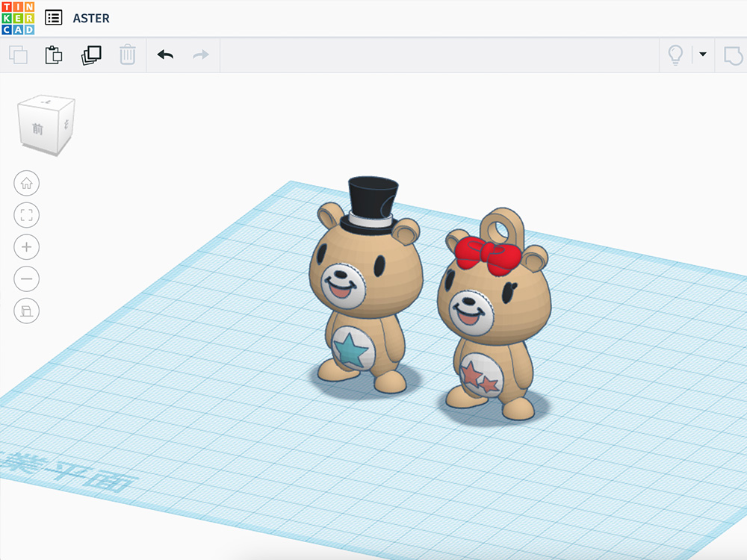Viewport: 747px width, 560px height.
Task: Click the ASTER design name
Action: 91,18
